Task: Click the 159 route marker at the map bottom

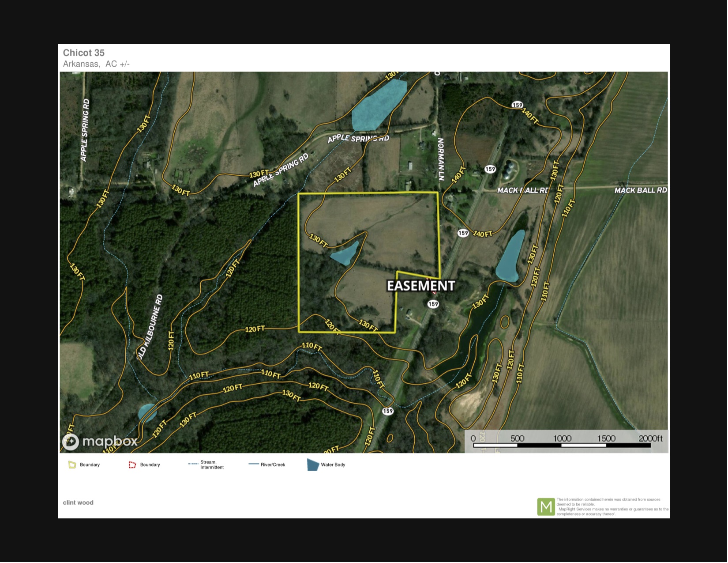Action: coord(388,411)
